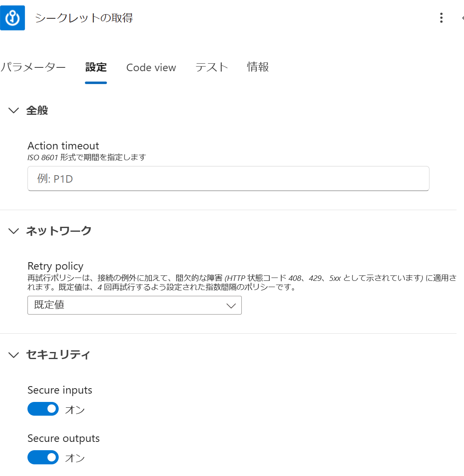Viewport: 464px width, 476px height.
Task: Click the オン label beside Secure inputs
Action: [75, 409]
